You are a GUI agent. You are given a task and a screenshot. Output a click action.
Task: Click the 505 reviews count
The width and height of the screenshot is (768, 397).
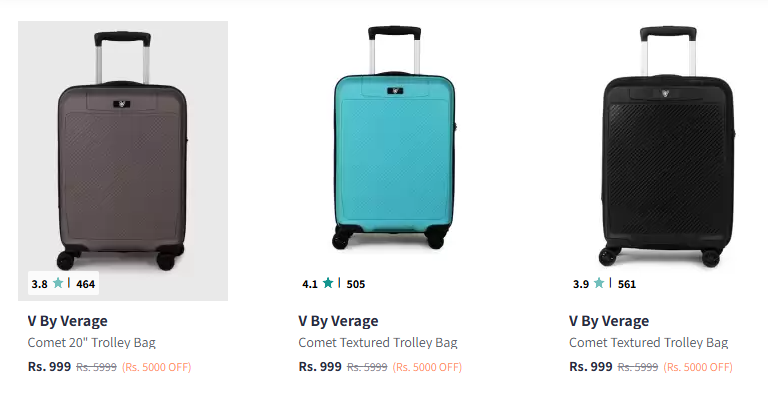(x=356, y=284)
